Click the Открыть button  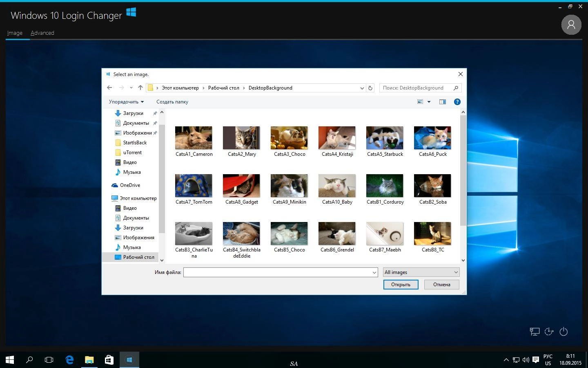pos(401,285)
